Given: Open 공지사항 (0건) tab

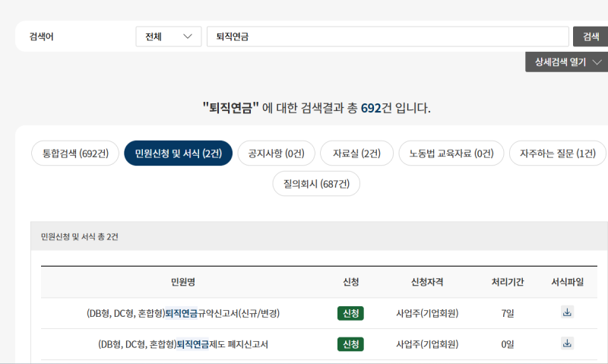Looking at the screenshot, I should coord(277,153).
